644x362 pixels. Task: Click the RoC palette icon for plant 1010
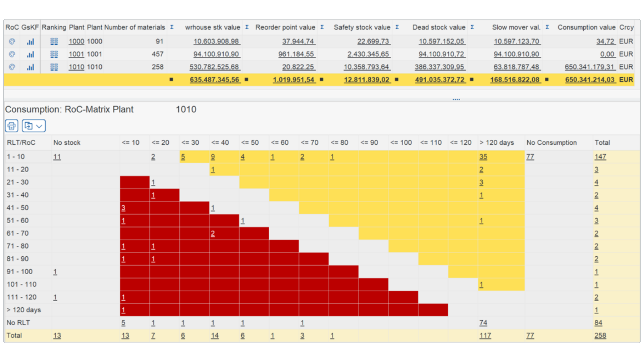[x=11, y=67]
